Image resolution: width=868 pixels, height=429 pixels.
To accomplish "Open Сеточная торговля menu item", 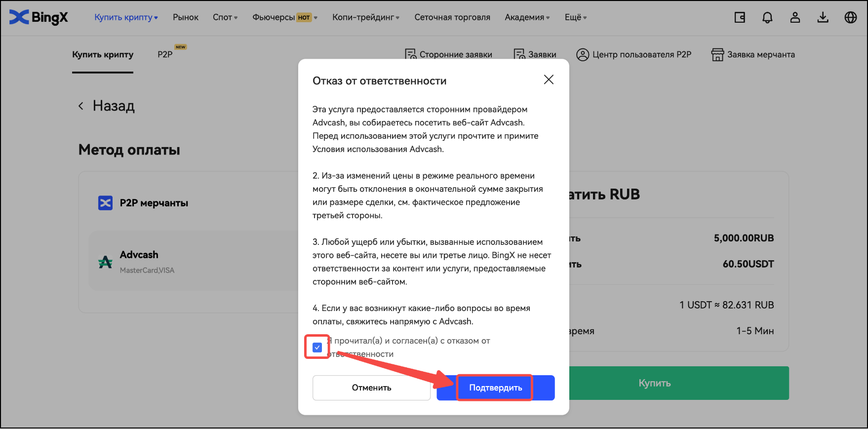I will coord(452,17).
